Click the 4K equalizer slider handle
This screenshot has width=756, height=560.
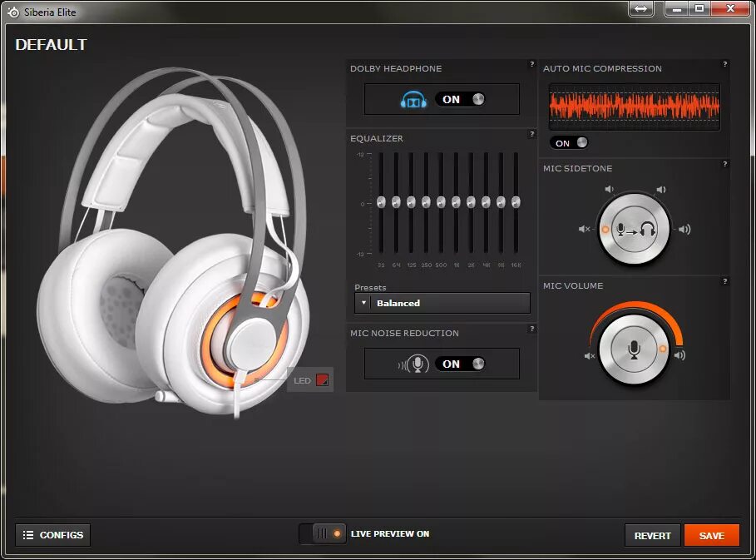[x=486, y=202]
